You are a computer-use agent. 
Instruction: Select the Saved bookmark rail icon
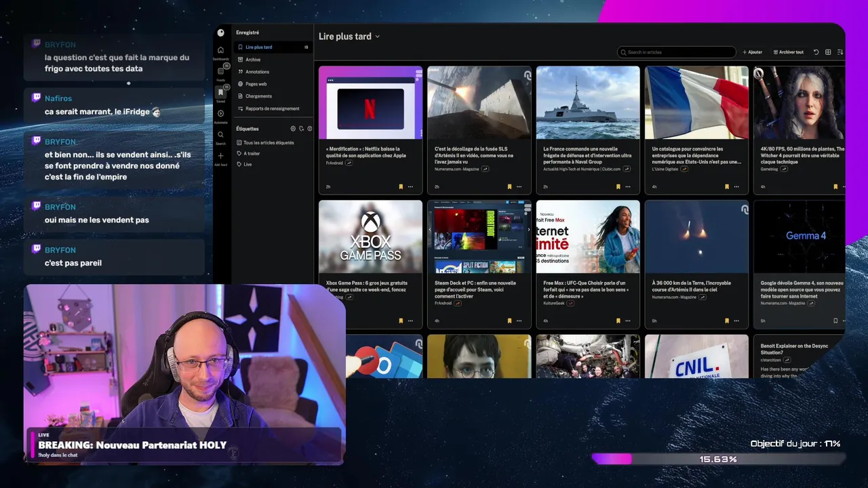220,92
